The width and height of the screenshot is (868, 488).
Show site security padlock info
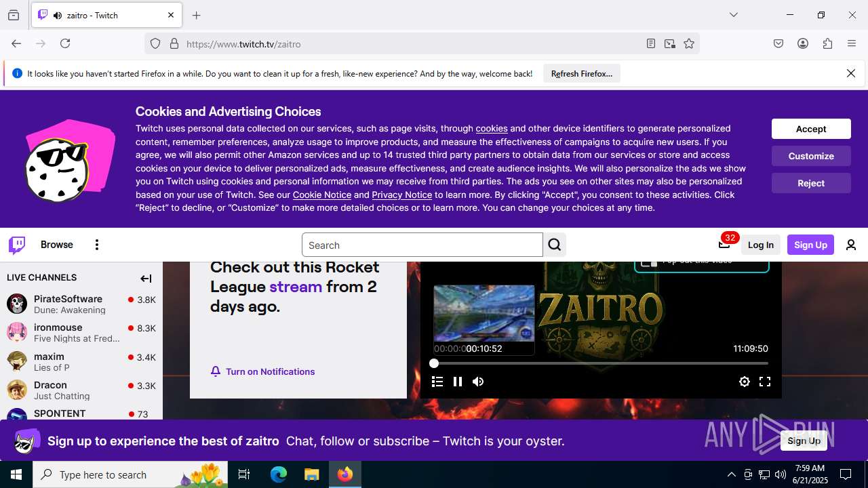174,43
